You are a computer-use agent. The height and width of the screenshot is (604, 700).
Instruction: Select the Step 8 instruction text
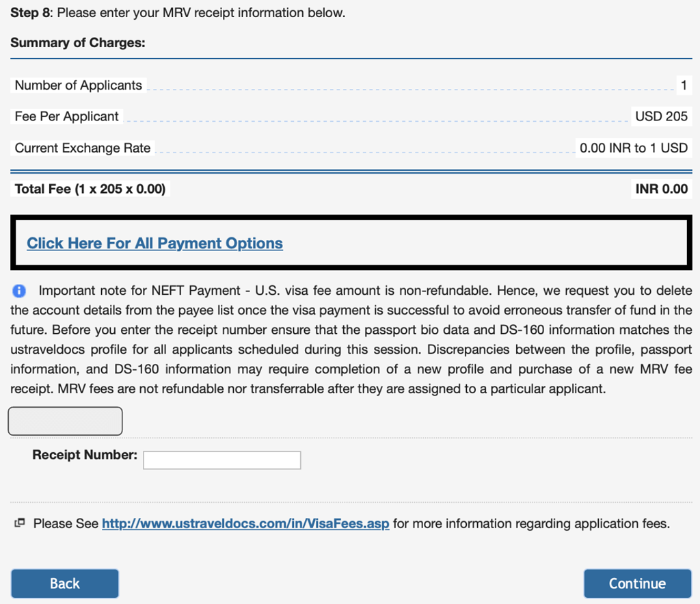coord(178,12)
